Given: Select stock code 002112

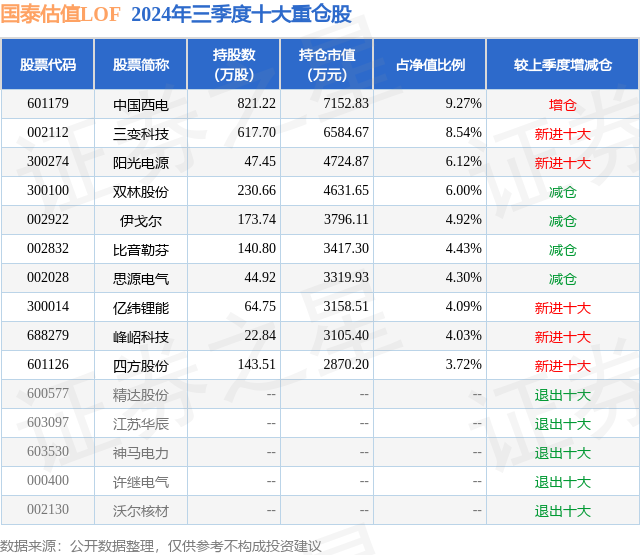Looking at the screenshot, I should pos(48,132).
